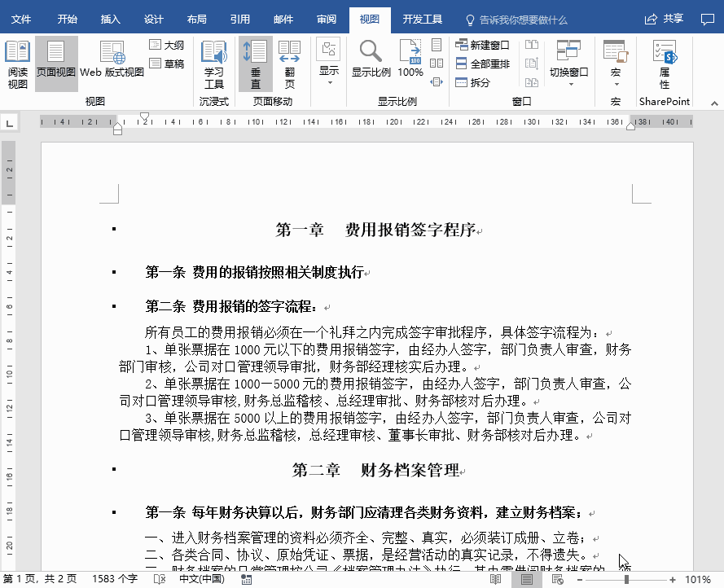Viewport: 724px width, 588px height.
Task: Click 全部重排 to arrange all windows
Action: coord(482,64)
